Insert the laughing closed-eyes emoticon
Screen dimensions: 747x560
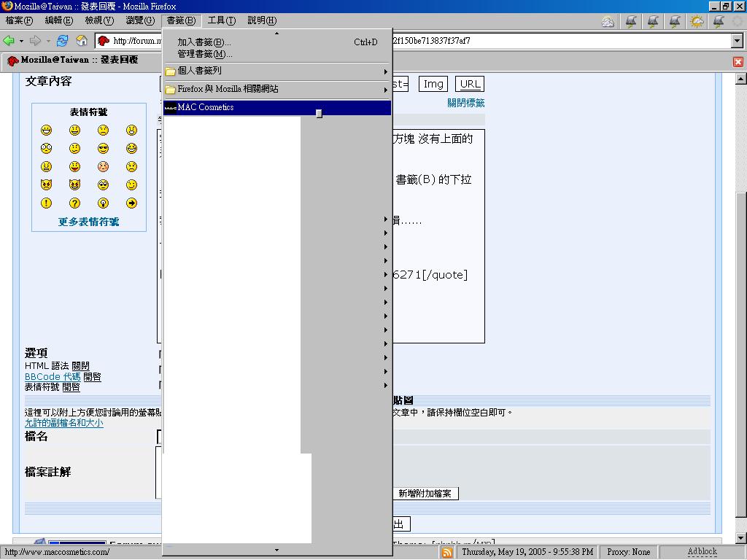tap(131, 149)
